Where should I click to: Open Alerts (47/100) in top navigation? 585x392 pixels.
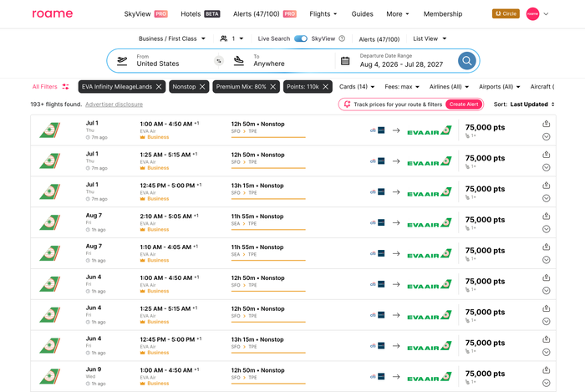point(264,14)
